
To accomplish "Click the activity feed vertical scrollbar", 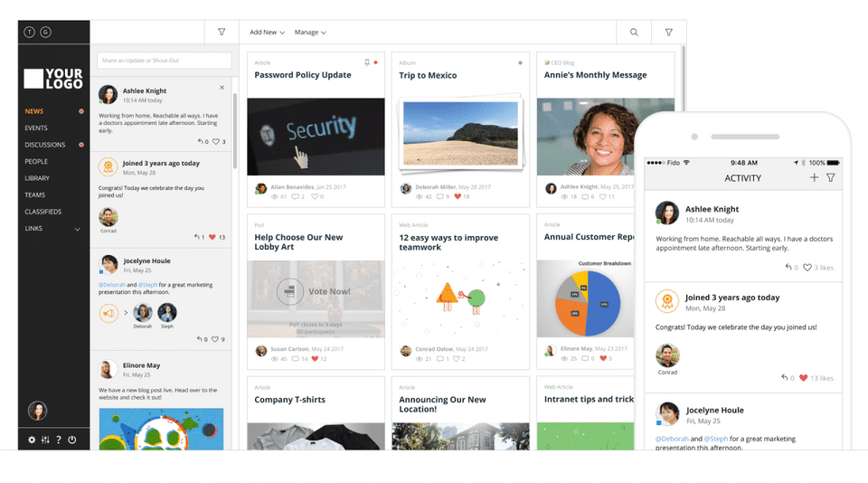I will [x=235, y=132].
